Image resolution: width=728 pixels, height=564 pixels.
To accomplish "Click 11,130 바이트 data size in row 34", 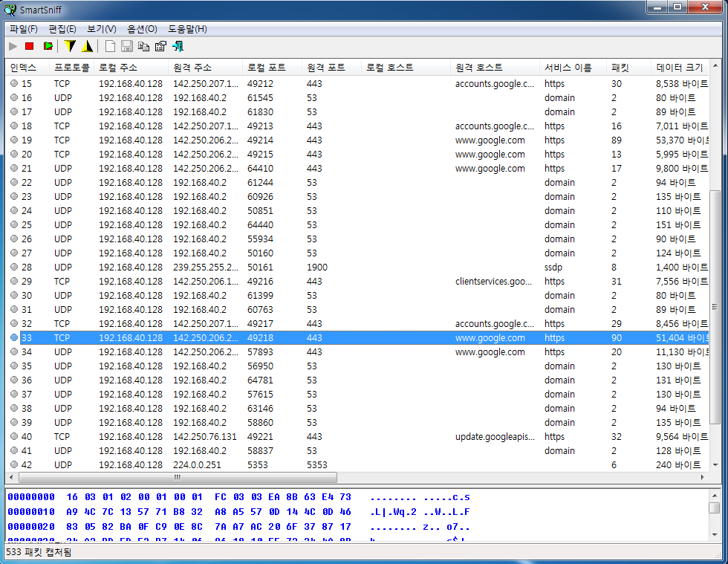I will (x=682, y=351).
